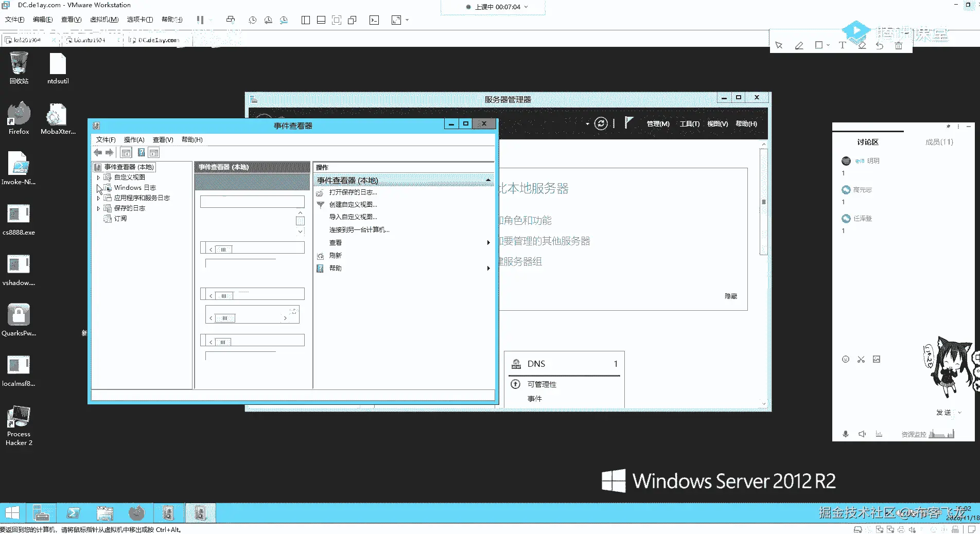This screenshot has height=534, width=980.
Task: Select the Invoke-Ni... script file icon
Action: pos(19,169)
